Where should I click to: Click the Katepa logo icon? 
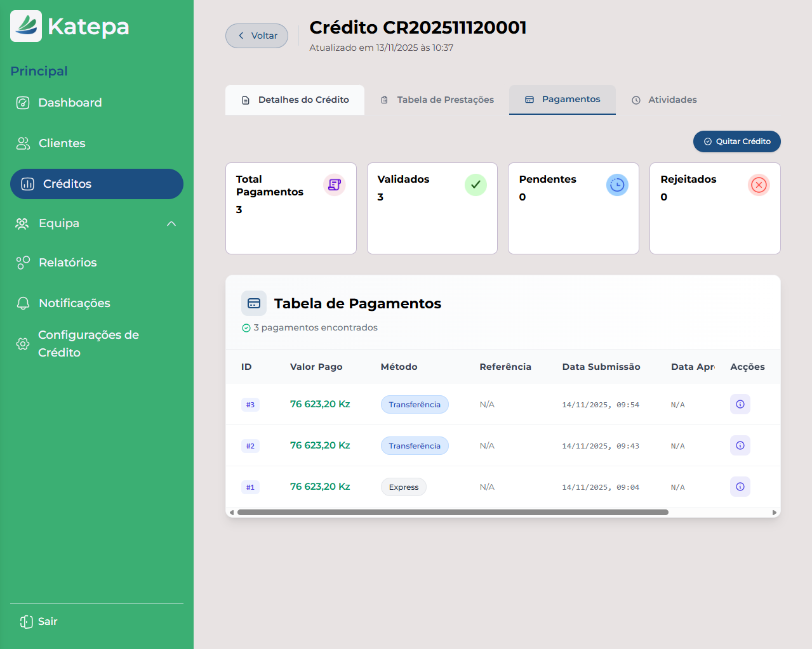point(26,26)
